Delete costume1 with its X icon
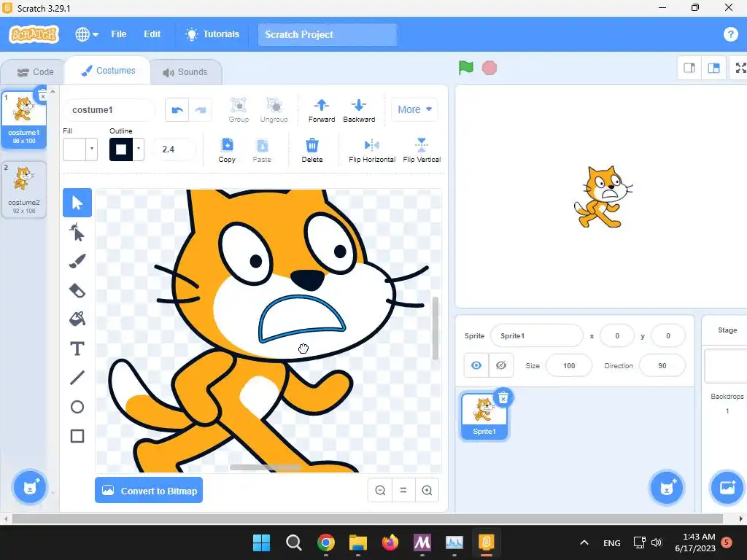This screenshot has width=747, height=560. [x=42, y=96]
